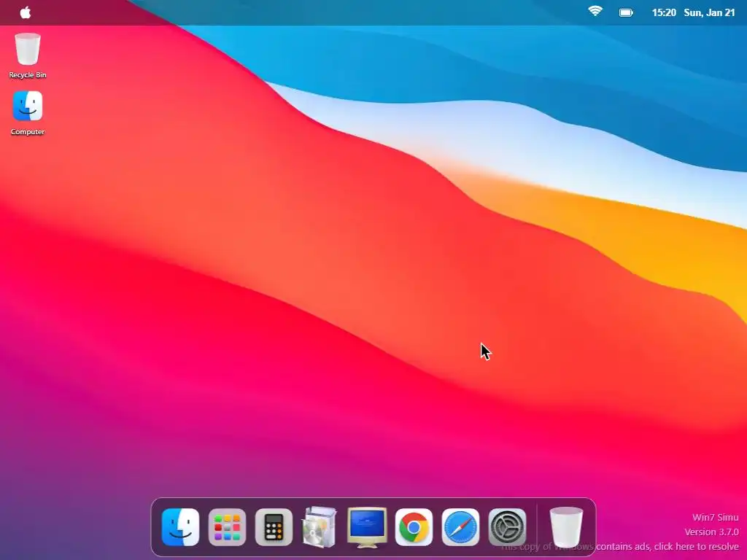
Task: Click the Sun, Jan 21 date
Action: tap(709, 13)
